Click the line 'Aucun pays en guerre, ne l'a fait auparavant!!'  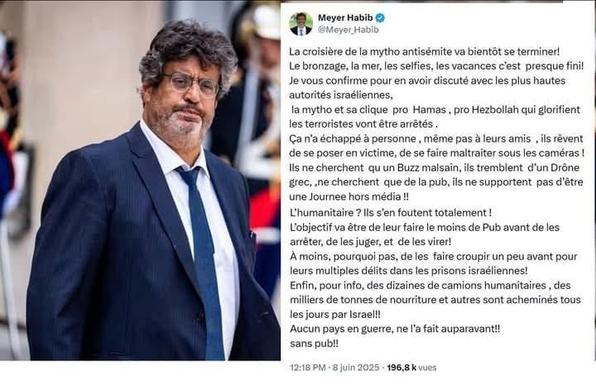(395, 329)
